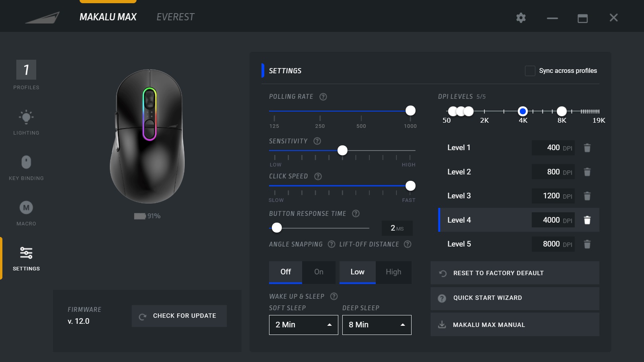
Task: Click the Button Response Time slider handle
Action: point(277,228)
